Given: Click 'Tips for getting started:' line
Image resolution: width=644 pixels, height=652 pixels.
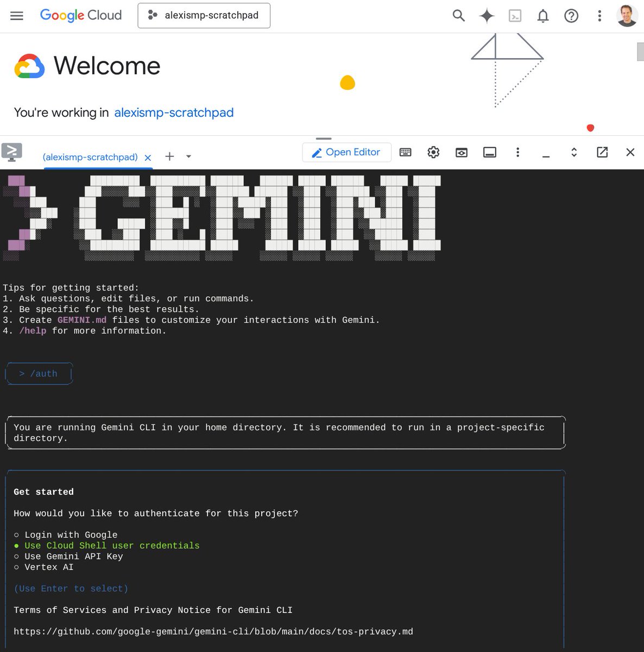Looking at the screenshot, I should pyautogui.click(x=71, y=288).
